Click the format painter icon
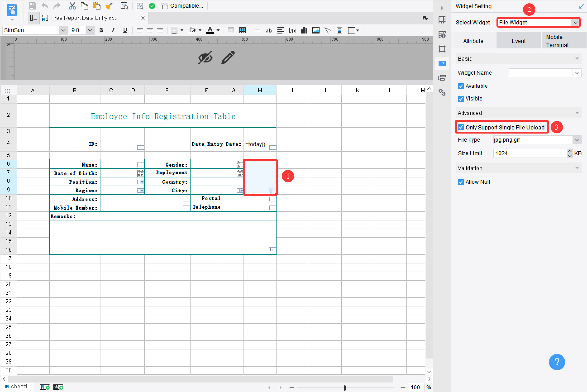The width and height of the screenshot is (587, 392). point(109,6)
